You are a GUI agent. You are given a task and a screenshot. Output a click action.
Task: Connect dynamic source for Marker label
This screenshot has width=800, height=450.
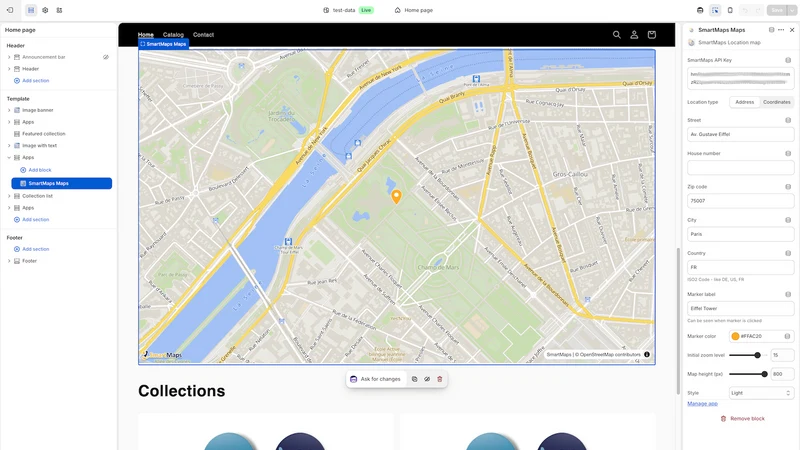788,294
